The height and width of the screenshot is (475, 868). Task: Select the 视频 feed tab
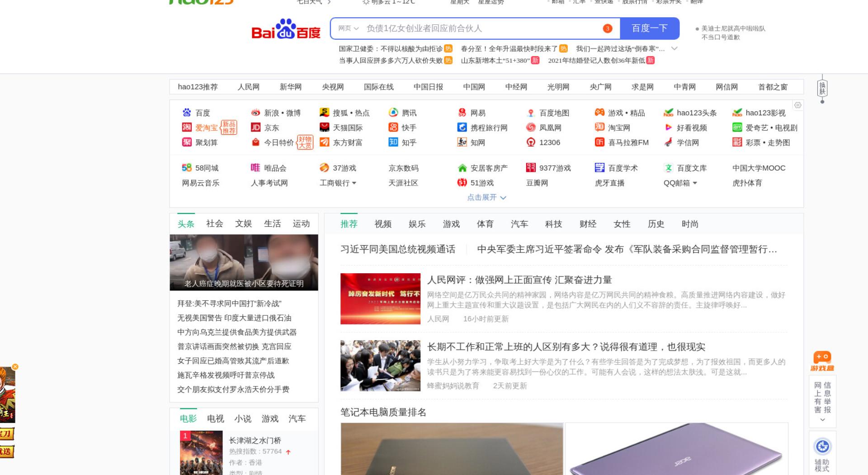point(383,224)
